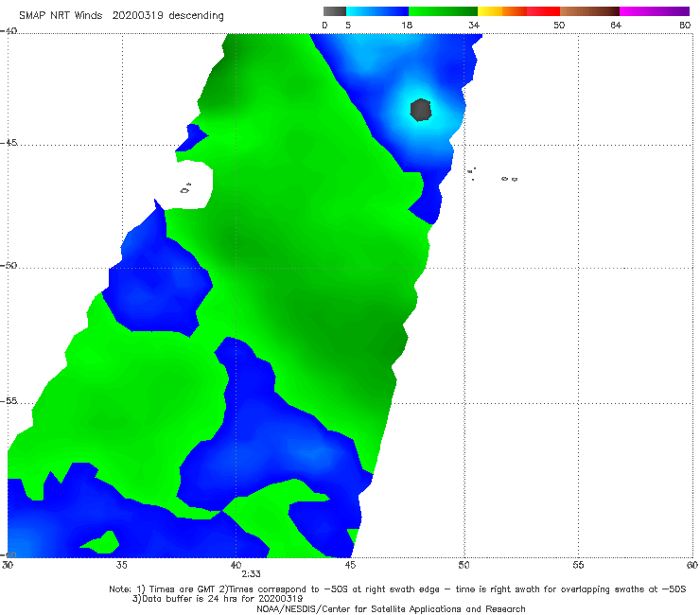Click the color bar label "50"

(x=559, y=25)
